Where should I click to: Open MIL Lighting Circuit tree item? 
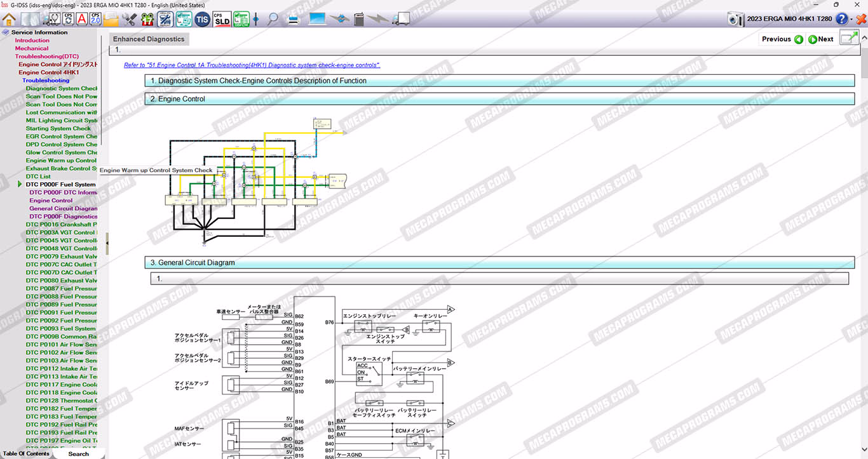click(x=62, y=121)
